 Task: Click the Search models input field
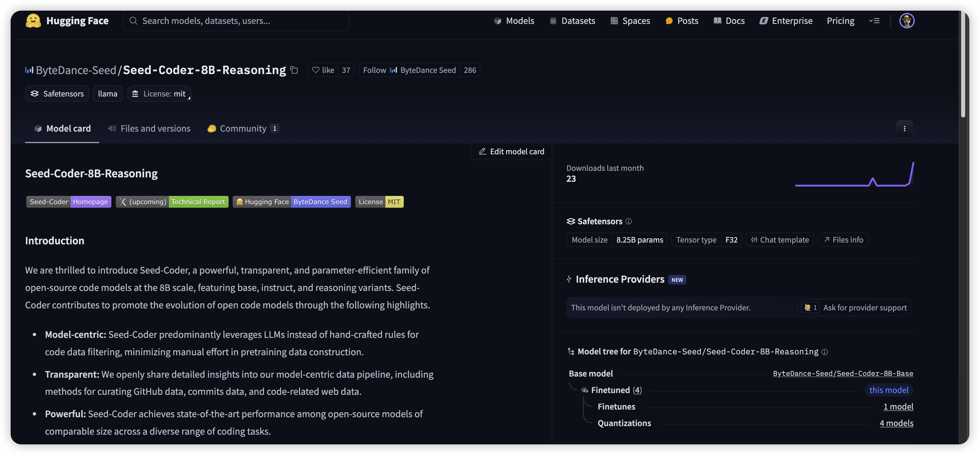click(236, 21)
